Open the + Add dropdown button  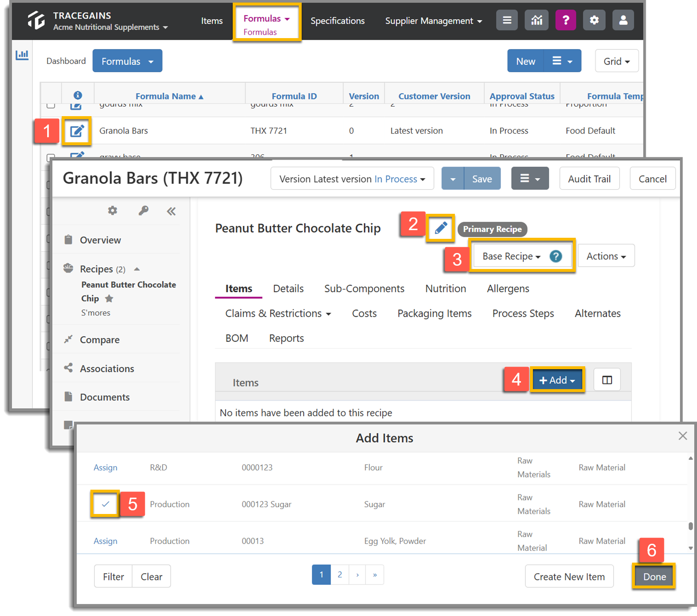point(557,380)
